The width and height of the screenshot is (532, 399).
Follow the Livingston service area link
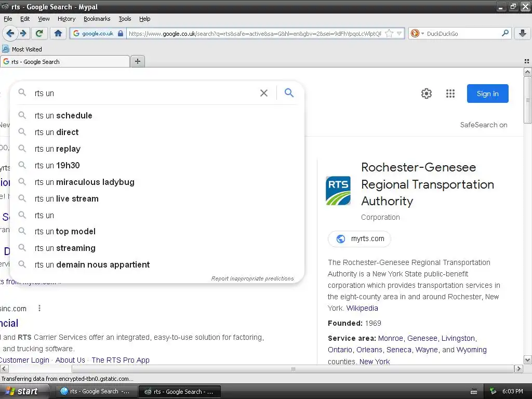coord(458,338)
